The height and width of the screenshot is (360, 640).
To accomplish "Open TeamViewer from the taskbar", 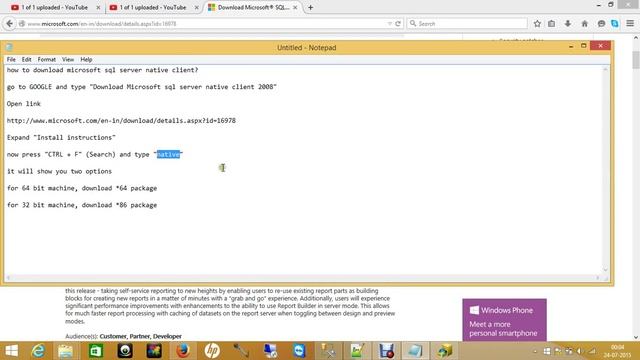I will pos(299,351).
